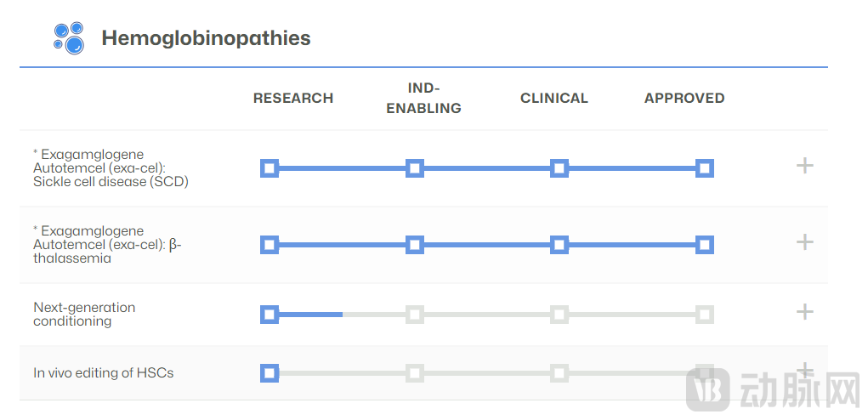Click the IND-ENABLING column header

point(423,98)
